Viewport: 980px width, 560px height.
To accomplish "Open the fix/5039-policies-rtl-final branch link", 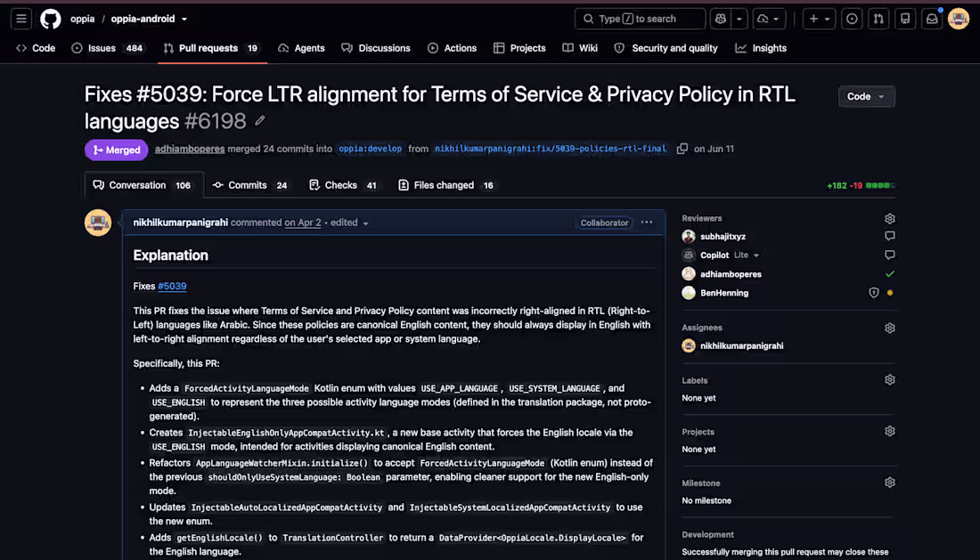I will [x=551, y=149].
